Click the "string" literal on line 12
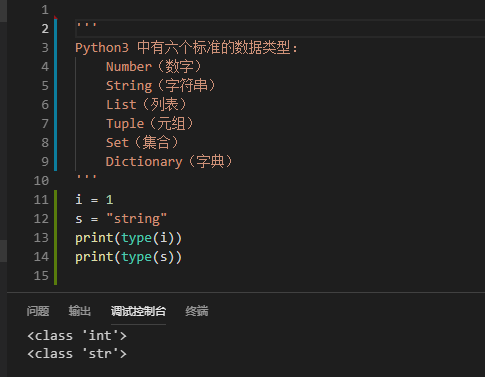 136,219
